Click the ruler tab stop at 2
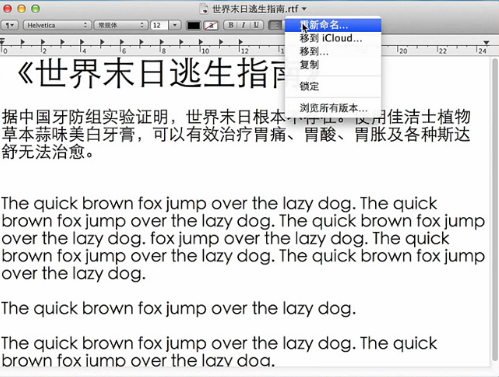This screenshot has height=377, width=499. pos(43,42)
